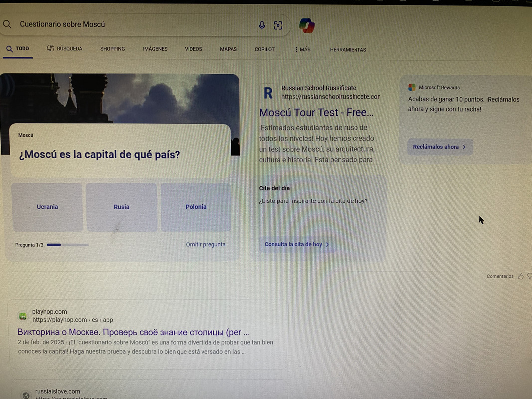Click the Microsoft Rewards title text
This screenshot has width=532, height=399.
click(439, 88)
